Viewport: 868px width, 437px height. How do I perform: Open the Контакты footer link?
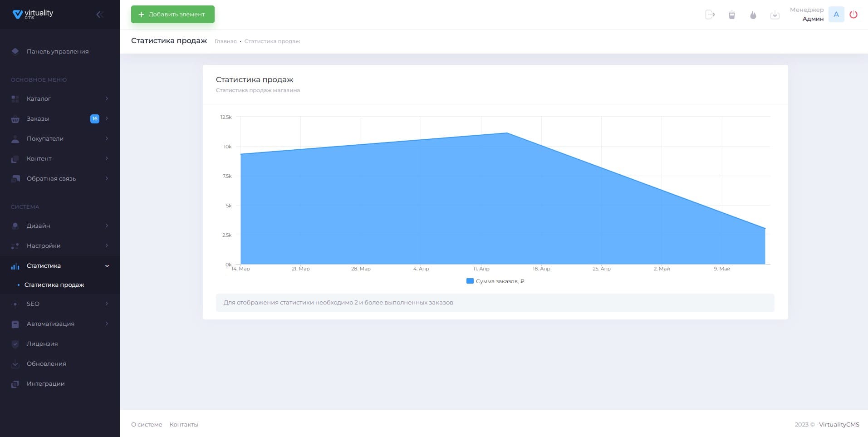(x=184, y=425)
